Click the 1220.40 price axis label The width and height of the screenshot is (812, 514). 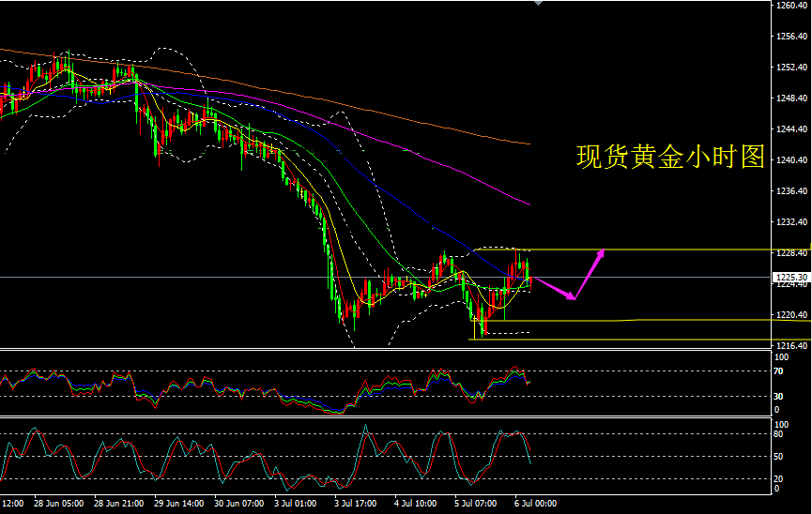(x=791, y=315)
